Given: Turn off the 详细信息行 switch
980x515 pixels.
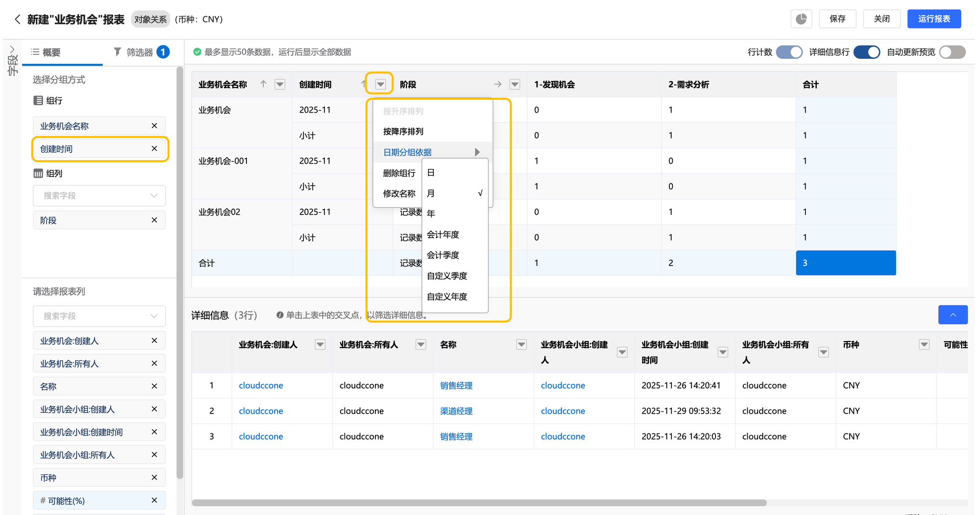Looking at the screenshot, I should (x=866, y=52).
